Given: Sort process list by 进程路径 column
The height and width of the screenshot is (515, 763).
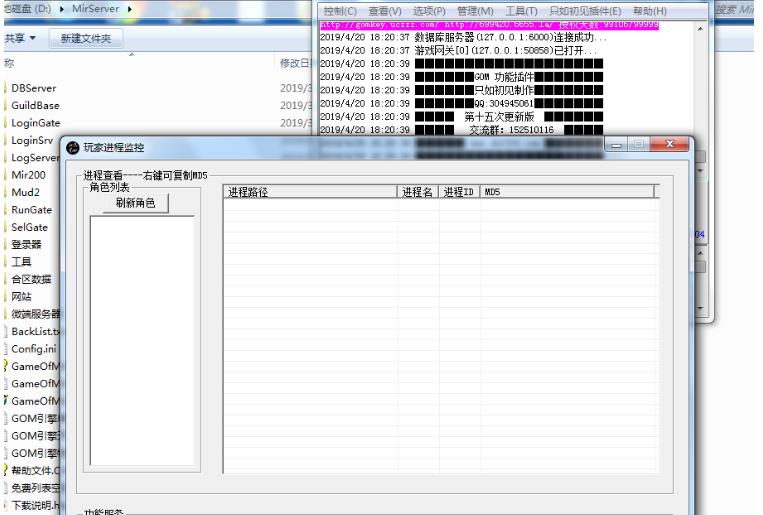Looking at the screenshot, I should point(310,192).
